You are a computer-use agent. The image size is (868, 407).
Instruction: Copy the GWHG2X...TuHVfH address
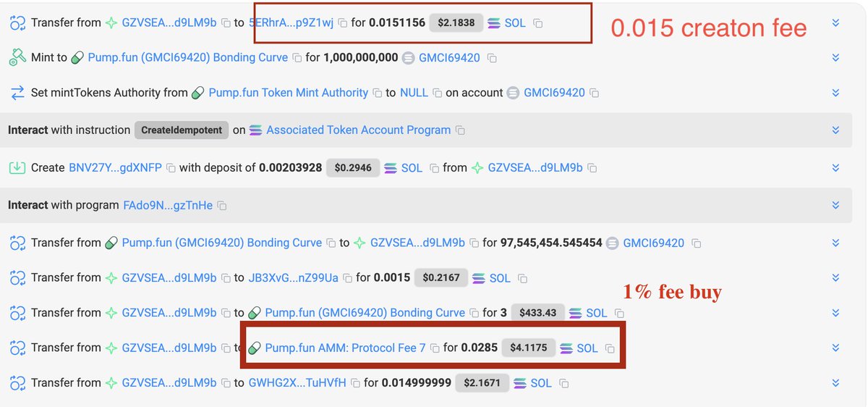(x=355, y=383)
